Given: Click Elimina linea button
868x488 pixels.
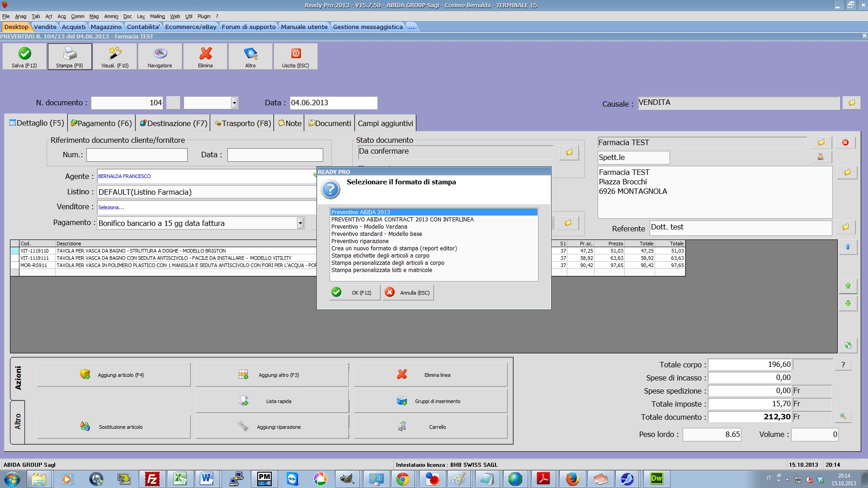Looking at the screenshot, I should click(430, 375).
